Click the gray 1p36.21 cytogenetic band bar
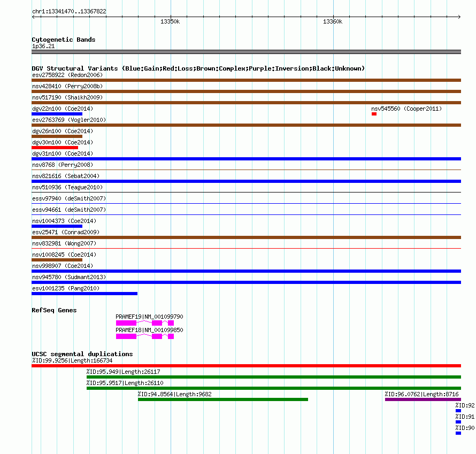The width and height of the screenshot is (476, 454). pyautogui.click(x=246, y=52)
